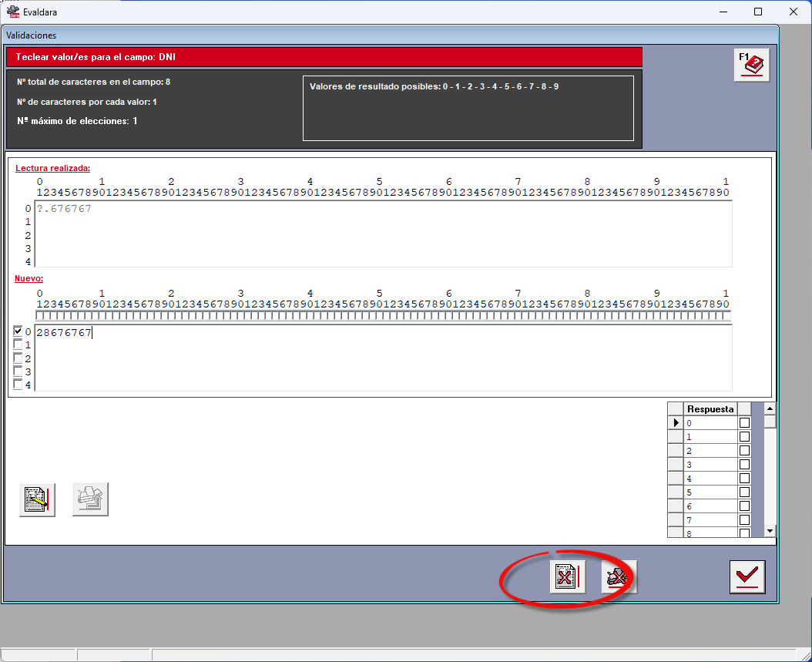
Task: Uncheck the row 0 checkbox under Nuevo
Action: pyautogui.click(x=18, y=331)
